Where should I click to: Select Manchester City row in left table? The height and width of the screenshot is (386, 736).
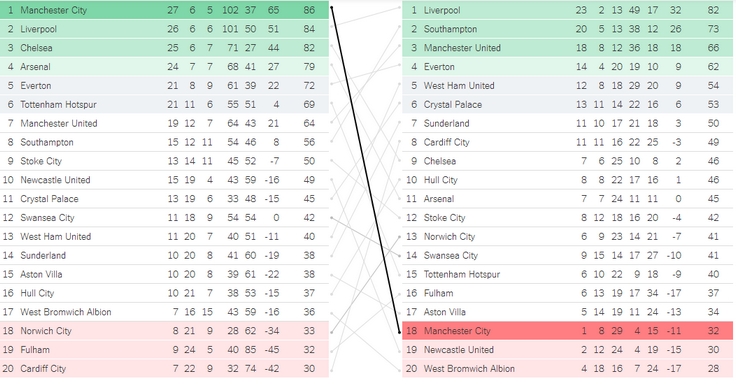164,10
